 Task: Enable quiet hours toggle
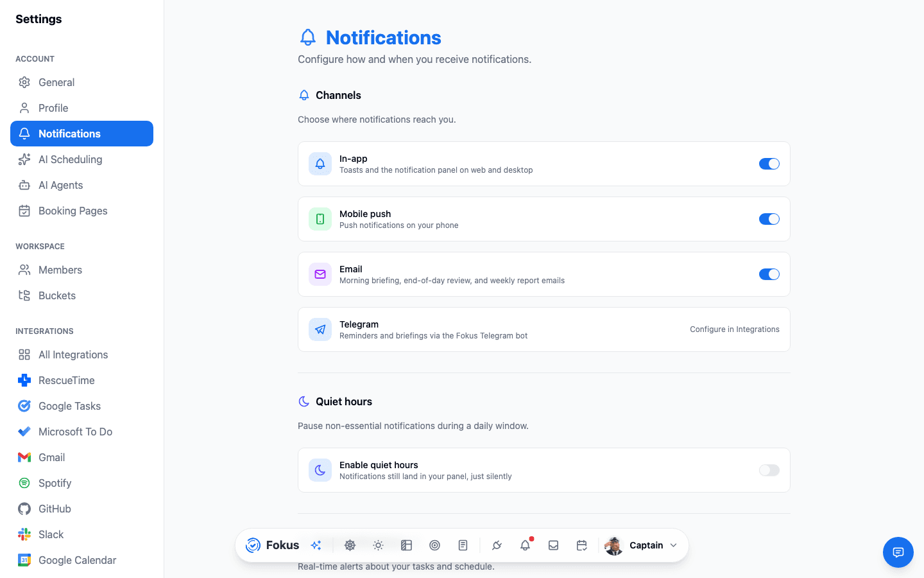coord(769,470)
